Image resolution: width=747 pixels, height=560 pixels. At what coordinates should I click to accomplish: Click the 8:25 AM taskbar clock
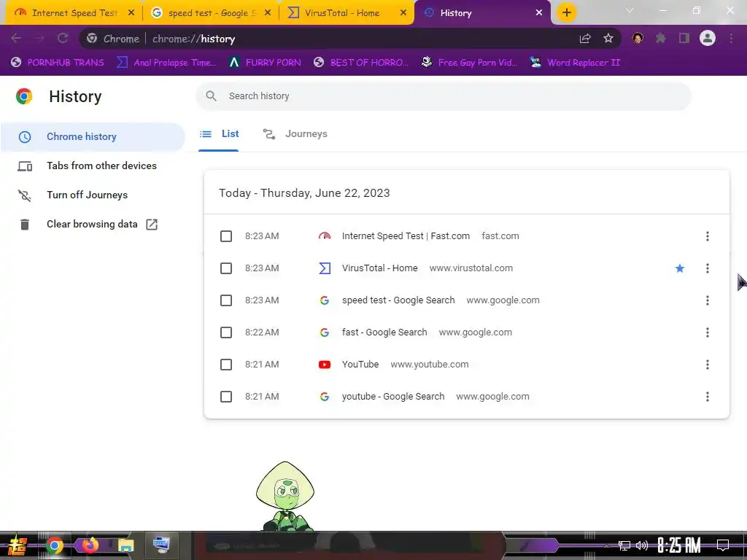point(679,545)
